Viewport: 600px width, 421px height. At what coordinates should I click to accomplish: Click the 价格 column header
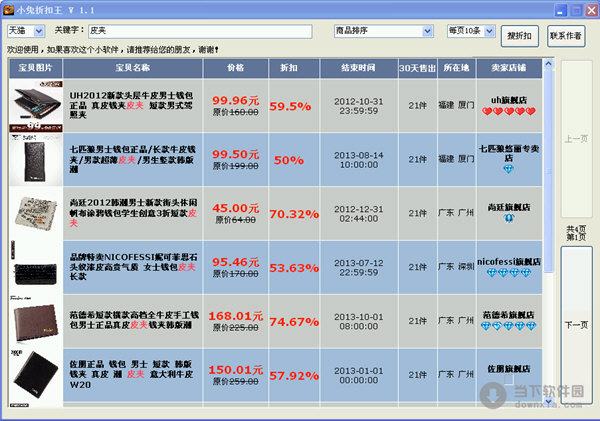235,68
